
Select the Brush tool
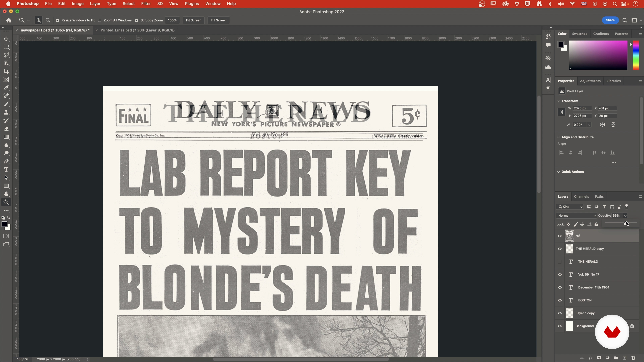point(6,104)
